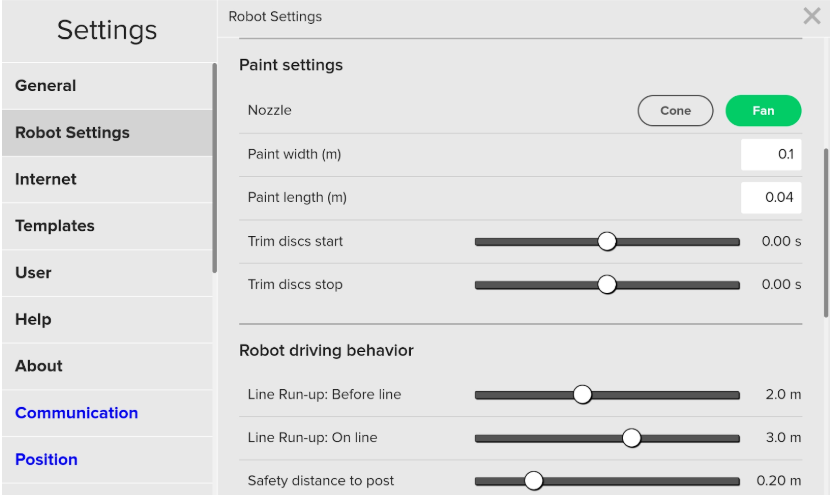Select the Fan nozzle option
The width and height of the screenshot is (832, 497).
click(x=763, y=111)
